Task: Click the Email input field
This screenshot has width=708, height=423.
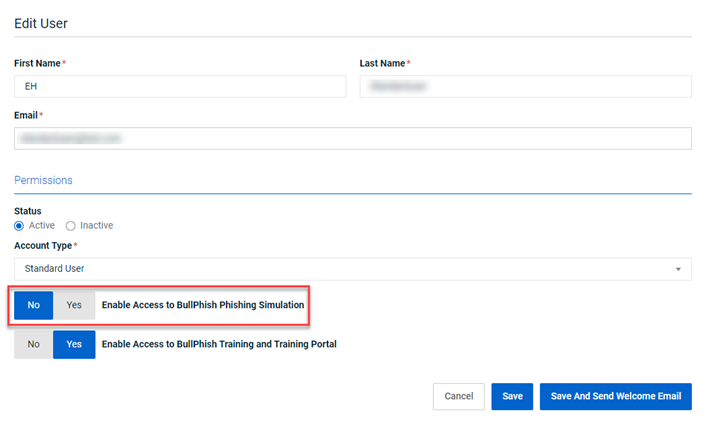Action: click(x=353, y=138)
